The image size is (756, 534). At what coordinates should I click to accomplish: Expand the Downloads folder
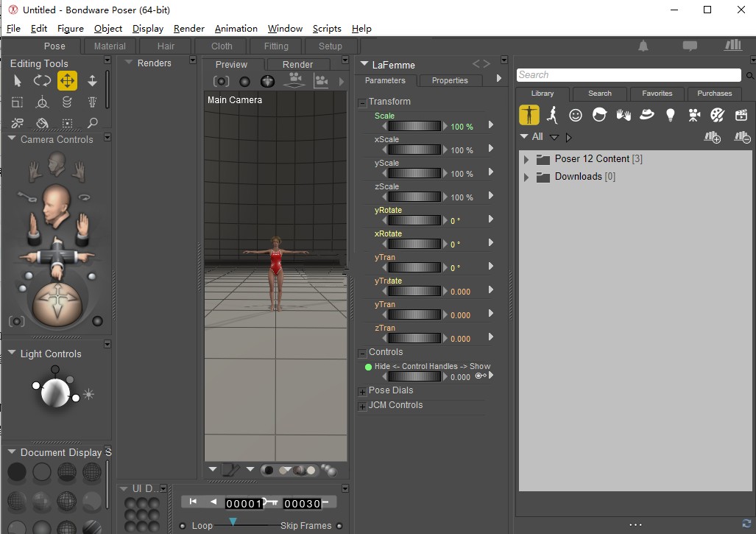click(x=526, y=177)
